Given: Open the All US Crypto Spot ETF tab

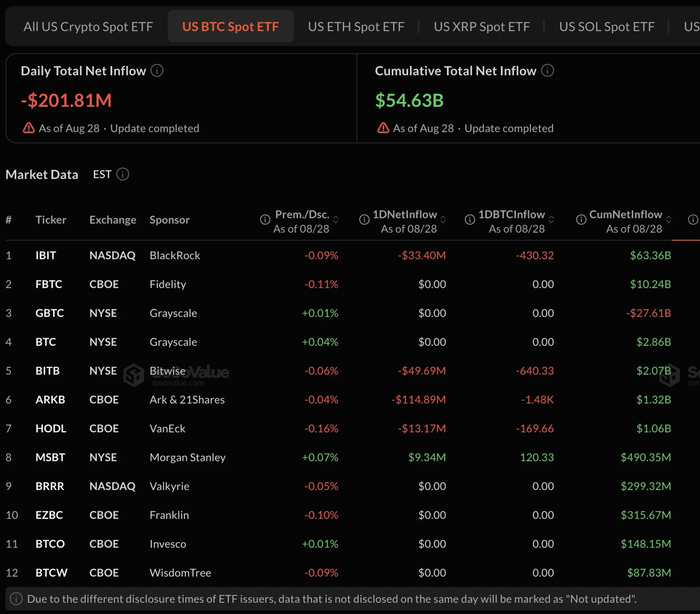Looking at the screenshot, I should (x=88, y=27).
